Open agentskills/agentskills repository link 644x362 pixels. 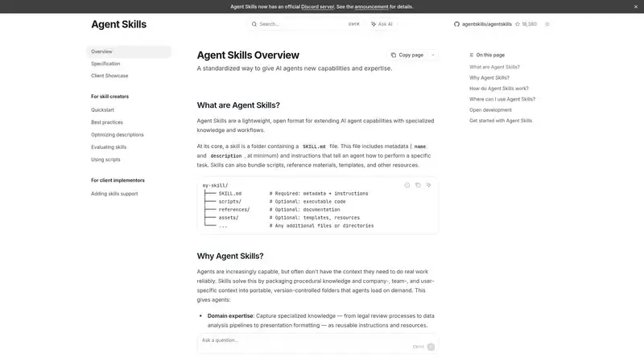487,24
